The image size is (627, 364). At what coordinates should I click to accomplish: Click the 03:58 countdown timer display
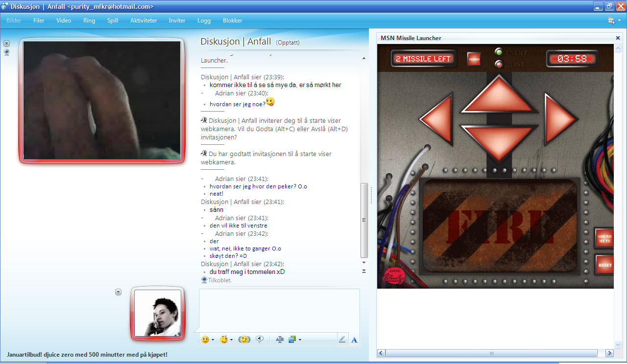[572, 59]
